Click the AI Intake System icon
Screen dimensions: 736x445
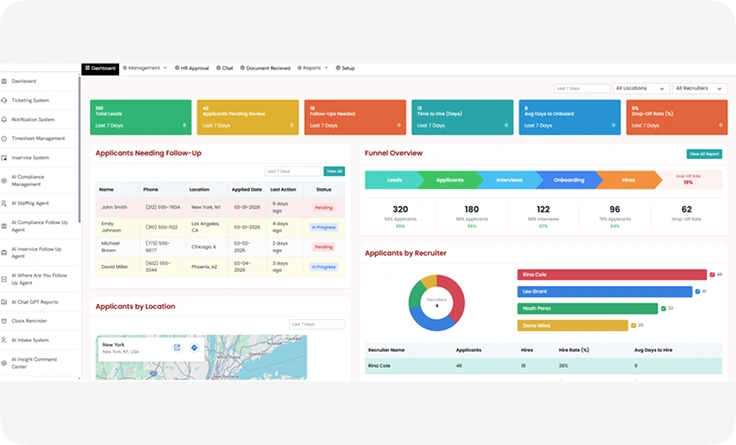4,340
